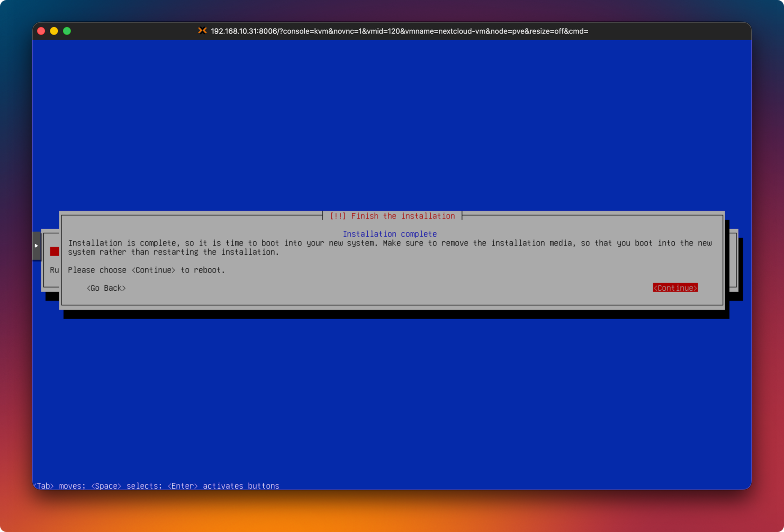The width and height of the screenshot is (784, 532).
Task: Click 'system rather than restarting' text line
Action: (x=173, y=252)
